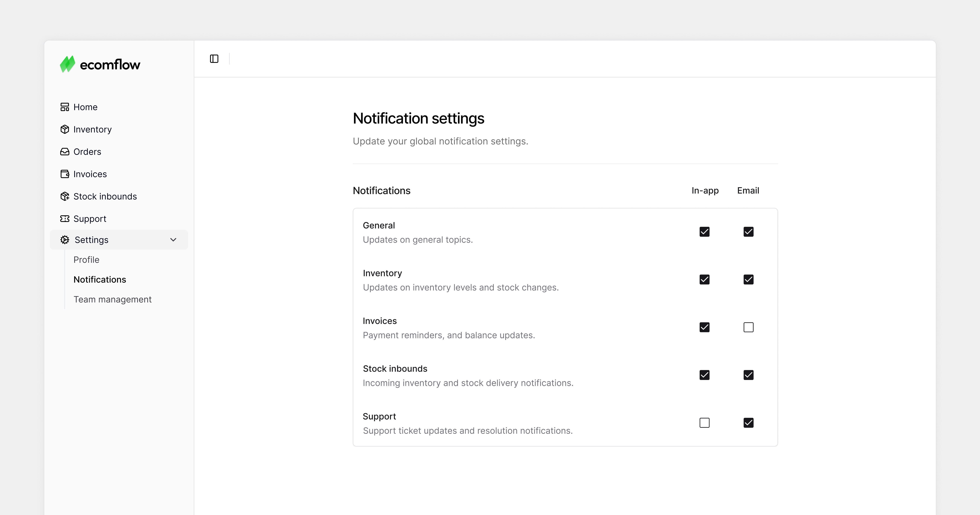
Task: Open the Profile settings subpage
Action: click(x=86, y=260)
